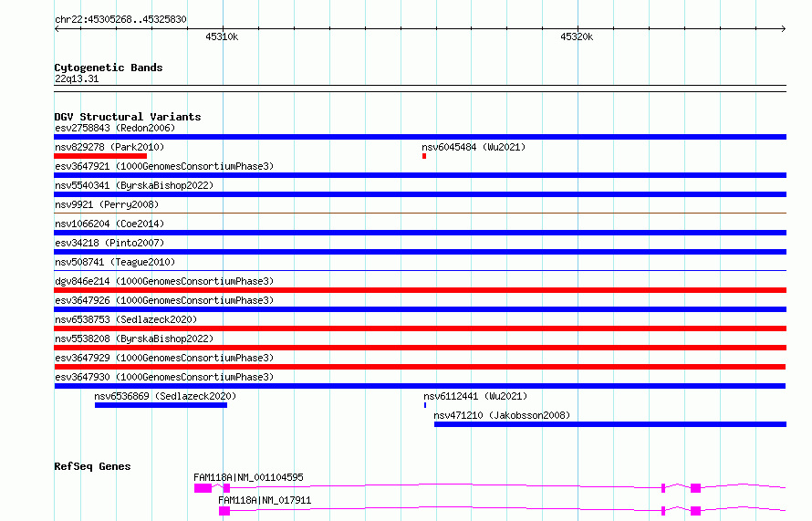The image size is (812, 521).
Task: Click the RefSeq Genes track title
Action: point(92,466)
